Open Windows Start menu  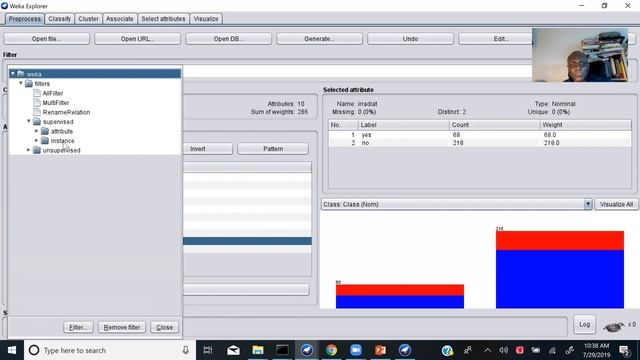[x=12, y=350]
